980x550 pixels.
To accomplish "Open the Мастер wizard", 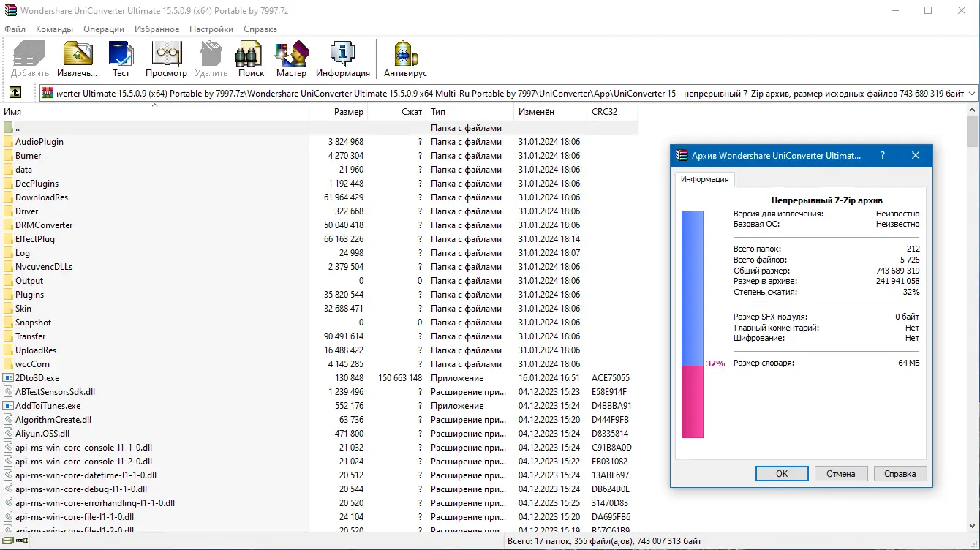I will [291, 59].
